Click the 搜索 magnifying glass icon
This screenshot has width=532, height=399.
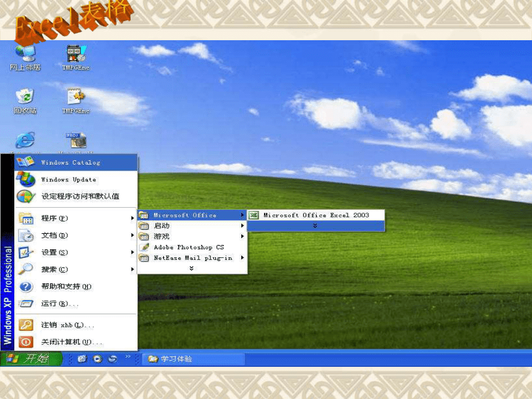26,269
